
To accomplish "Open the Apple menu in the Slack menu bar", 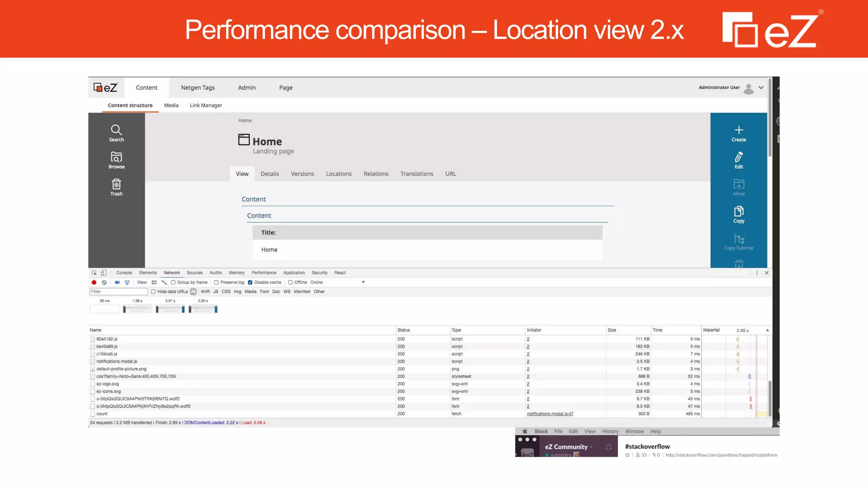I will click(525, 431).
